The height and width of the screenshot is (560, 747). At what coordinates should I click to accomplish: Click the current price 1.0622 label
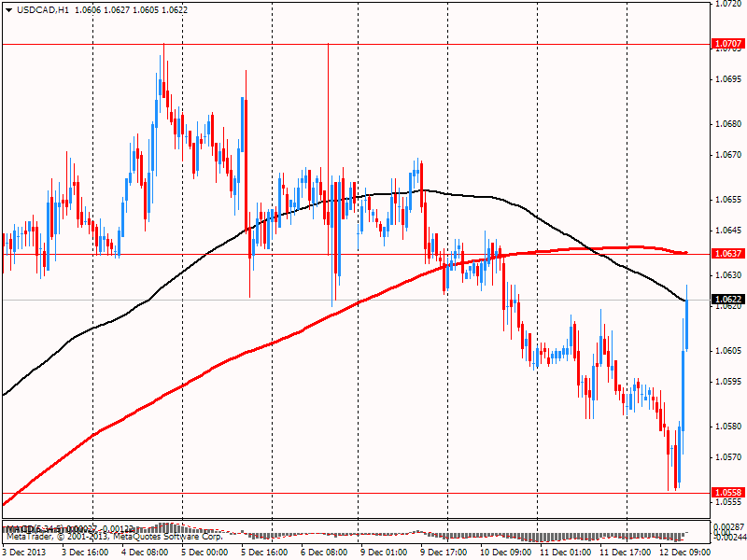tap(727, 300)
